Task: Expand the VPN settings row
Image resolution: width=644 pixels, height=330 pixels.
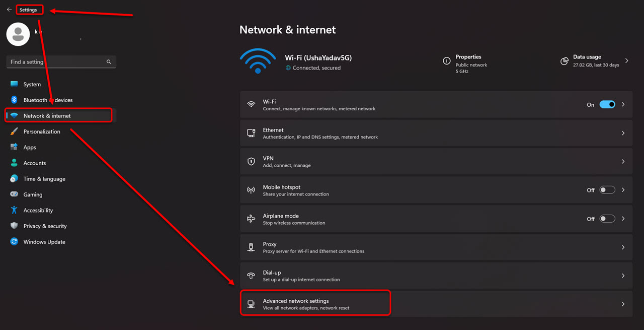Action: click(x=623, y=161)
